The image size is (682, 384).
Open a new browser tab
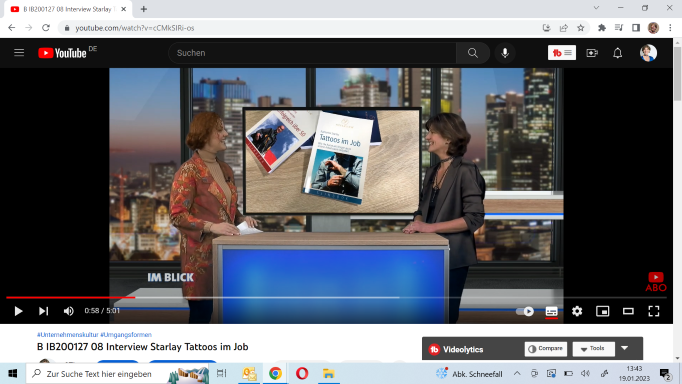pyautogui.click(x=144, y=9)
